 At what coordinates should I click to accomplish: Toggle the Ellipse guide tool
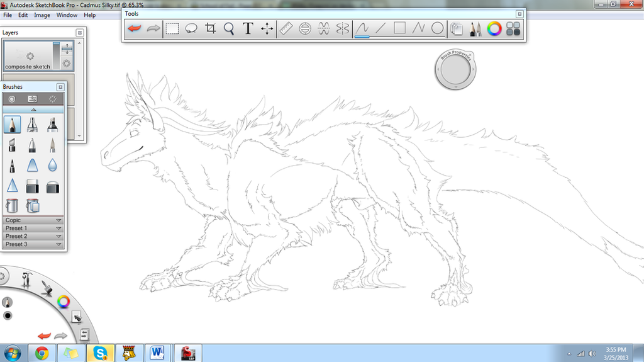coord(305,29)
